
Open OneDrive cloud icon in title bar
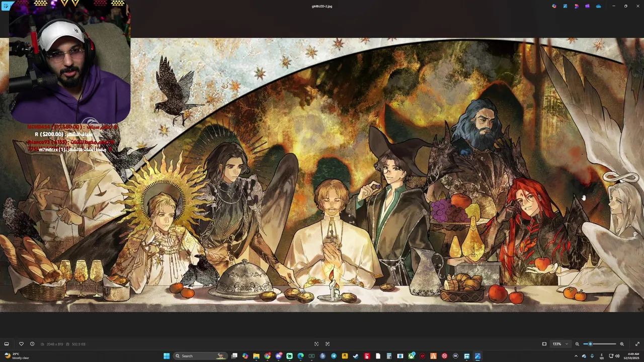click(598, 6)
